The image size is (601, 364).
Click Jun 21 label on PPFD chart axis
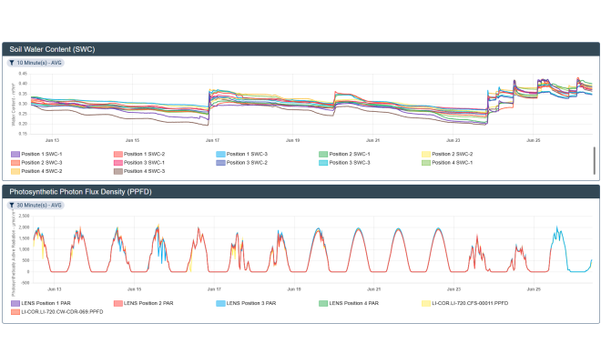tap(373, 289)
